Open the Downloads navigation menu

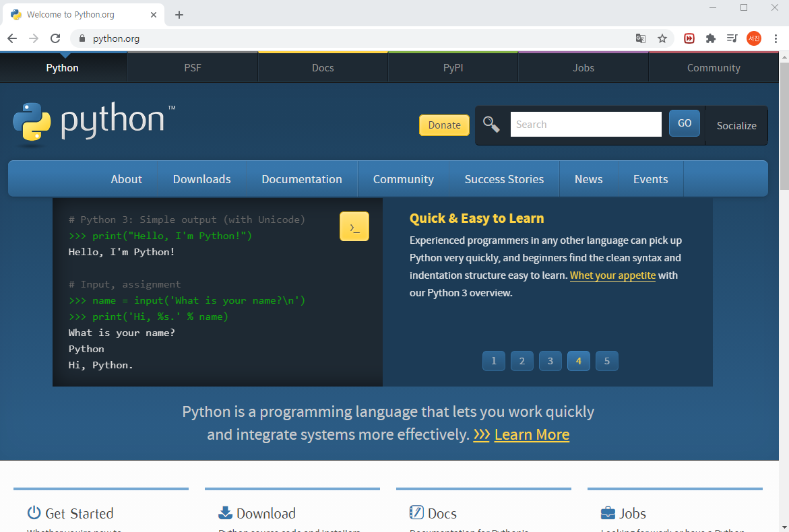201,179
